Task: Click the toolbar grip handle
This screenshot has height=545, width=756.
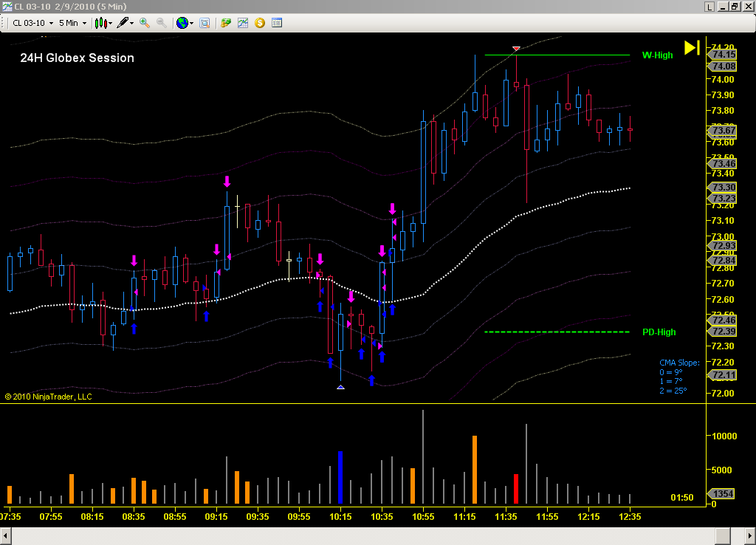Action: pyautogui.click(x=2, y=23)
